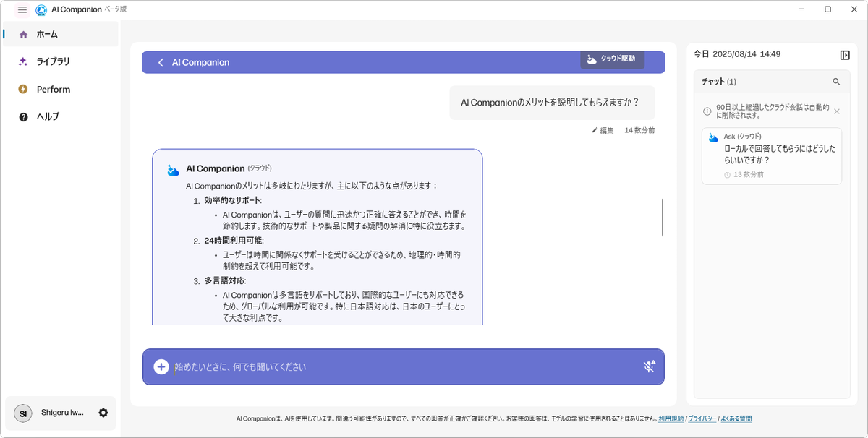Viewport: 868px width, 438px height.
Task: Click the 多言語対応 heading in reply
Action: pyautogui.click(x=226, y=280)
